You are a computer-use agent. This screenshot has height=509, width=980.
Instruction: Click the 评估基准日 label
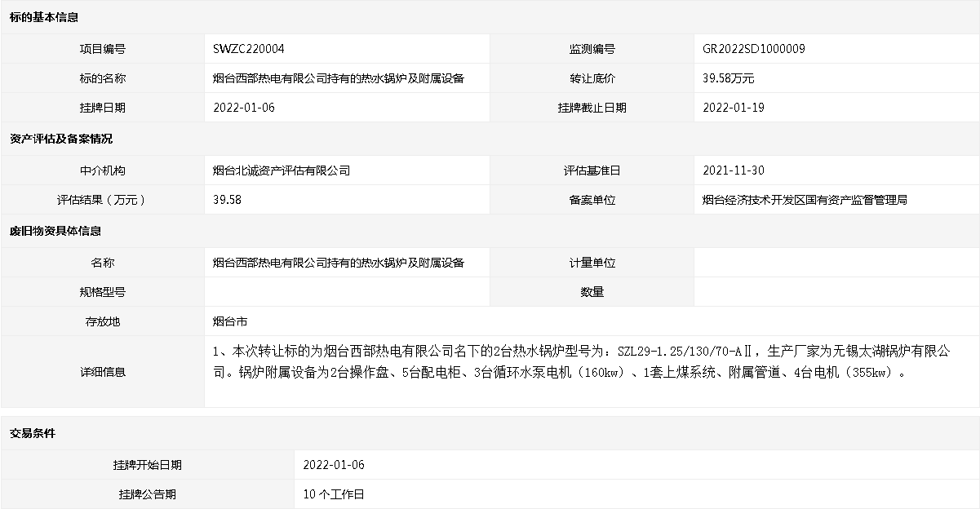click(592, 170)
